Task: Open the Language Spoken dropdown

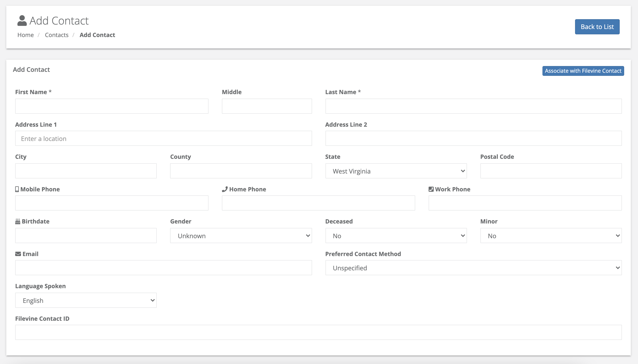Action: point(86,300)
